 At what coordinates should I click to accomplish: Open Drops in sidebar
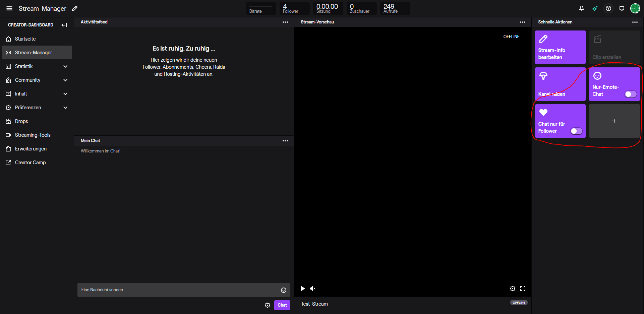coord(37,121)
